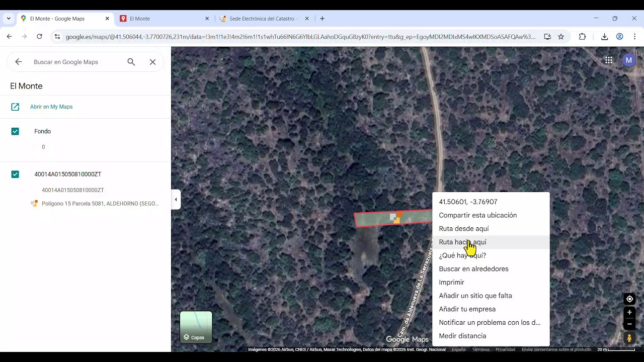Click back arrow in Maps search box
This screenshot has width=644, height=362.
[x=19, y=62]
